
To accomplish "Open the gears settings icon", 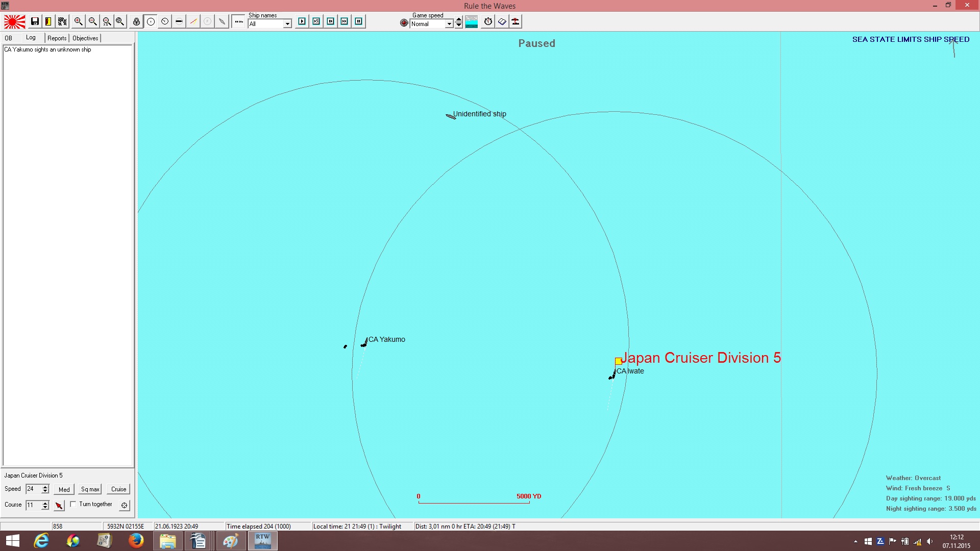I will (62, 21).
